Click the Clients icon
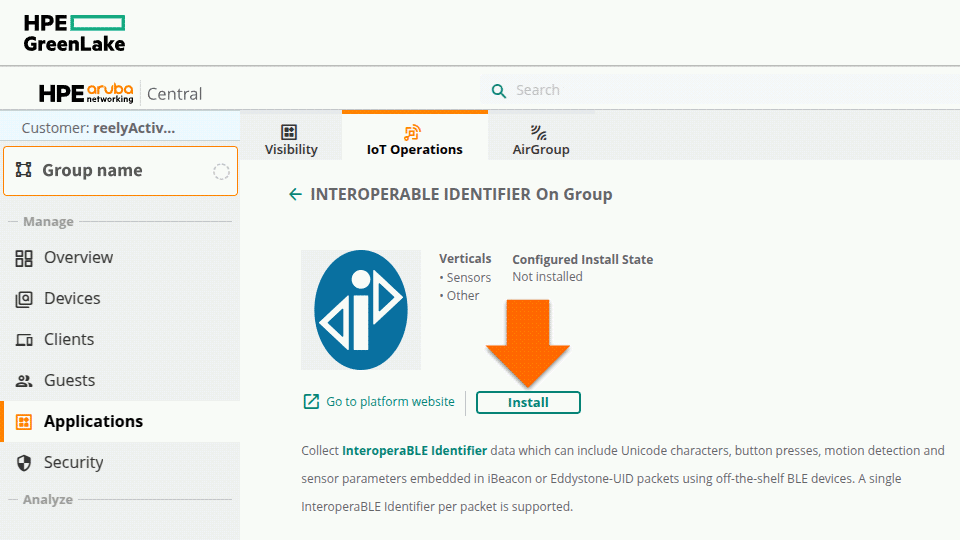 point(24,340)
